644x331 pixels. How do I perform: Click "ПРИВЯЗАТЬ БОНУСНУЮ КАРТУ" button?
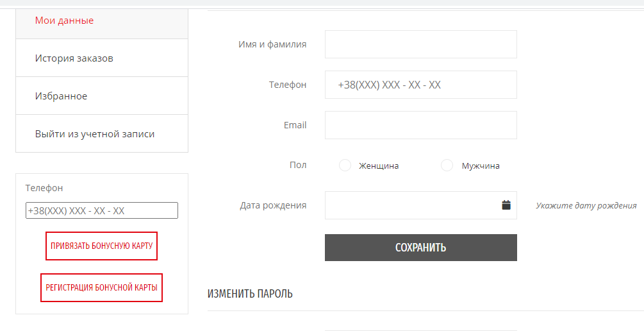click(x=101, y=246)
